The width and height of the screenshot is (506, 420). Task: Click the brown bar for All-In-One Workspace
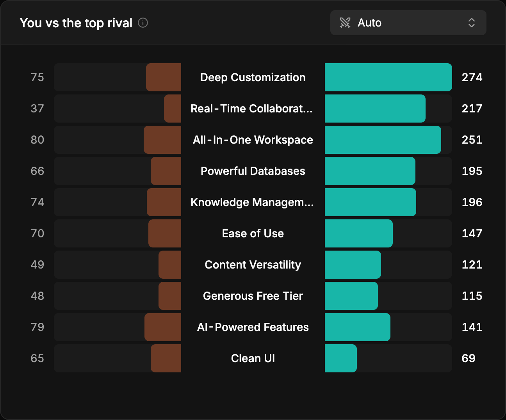click(162, 140)
